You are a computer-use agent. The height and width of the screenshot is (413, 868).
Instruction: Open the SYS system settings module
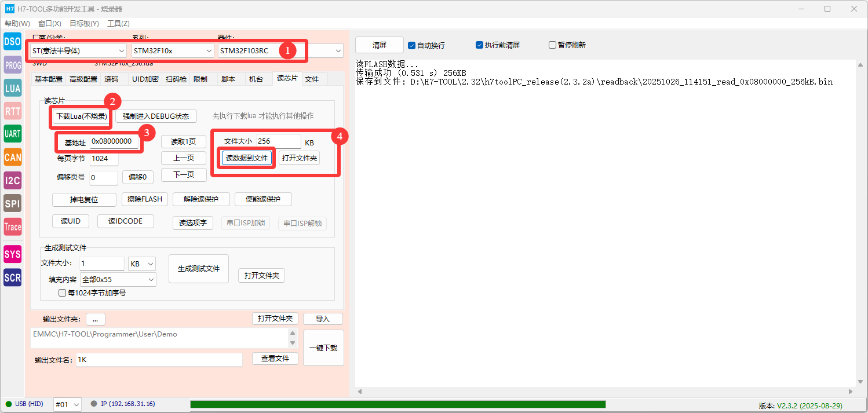[12, 254]
